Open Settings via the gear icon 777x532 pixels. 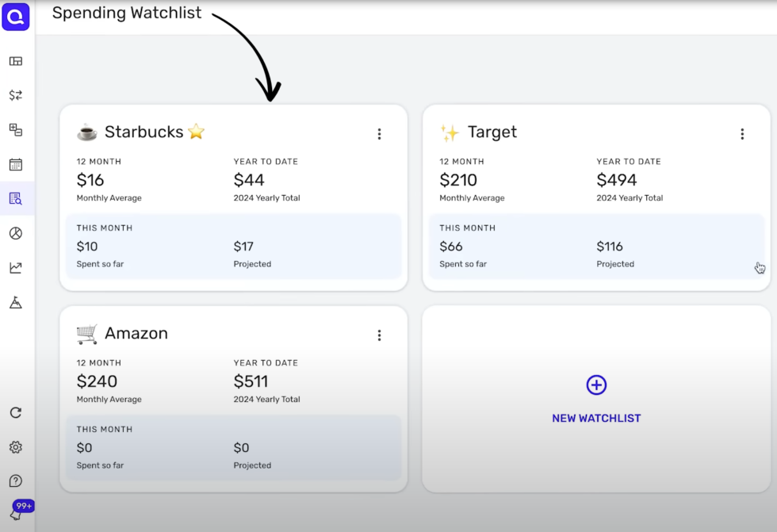click(16, 447)
